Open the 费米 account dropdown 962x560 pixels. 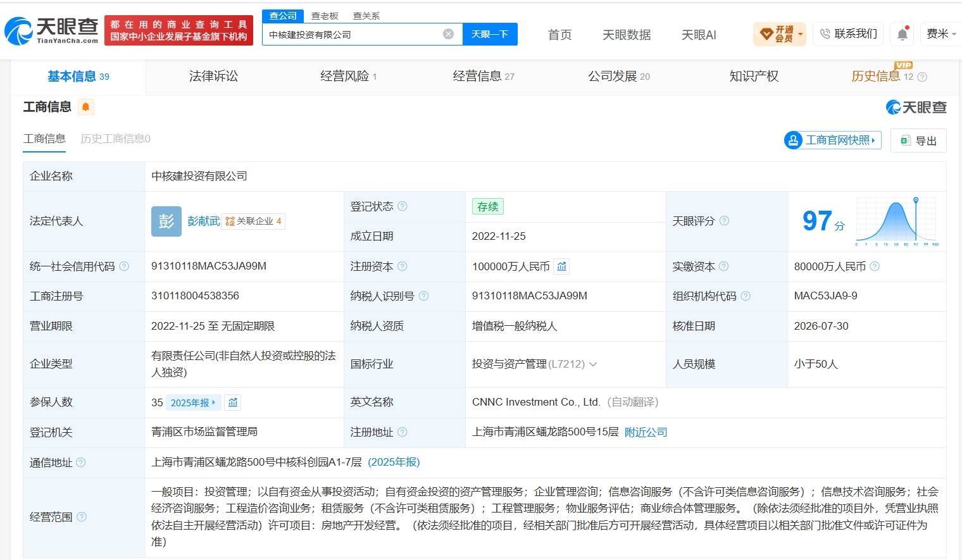pyautogui.click(x=941, y=34)
